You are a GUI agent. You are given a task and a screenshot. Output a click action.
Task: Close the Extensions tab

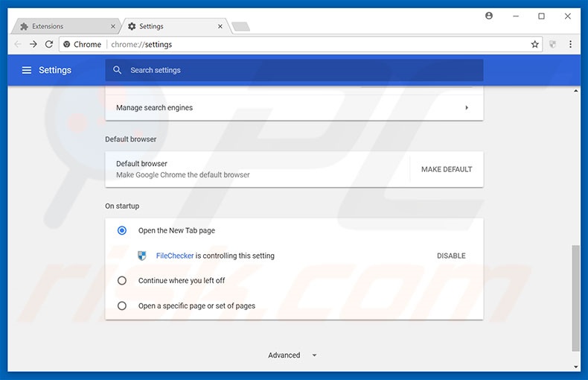click(113, 26)
